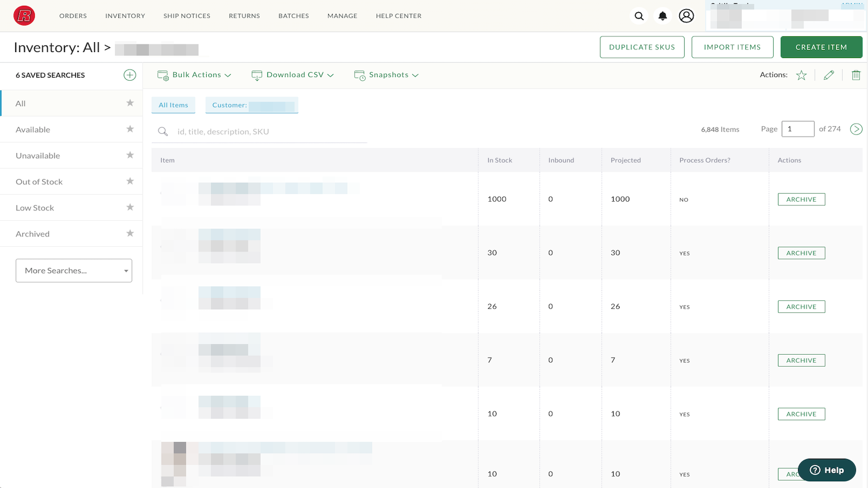Viewport: 868px width, 488px height.
Task: Open the More Searches combo box
Action: point(74,271)
